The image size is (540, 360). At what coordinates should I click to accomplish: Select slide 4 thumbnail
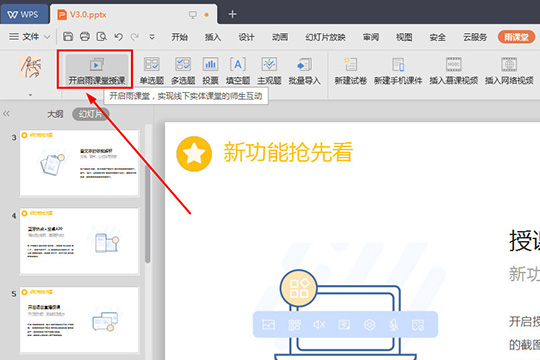click(x=80, y=241)
